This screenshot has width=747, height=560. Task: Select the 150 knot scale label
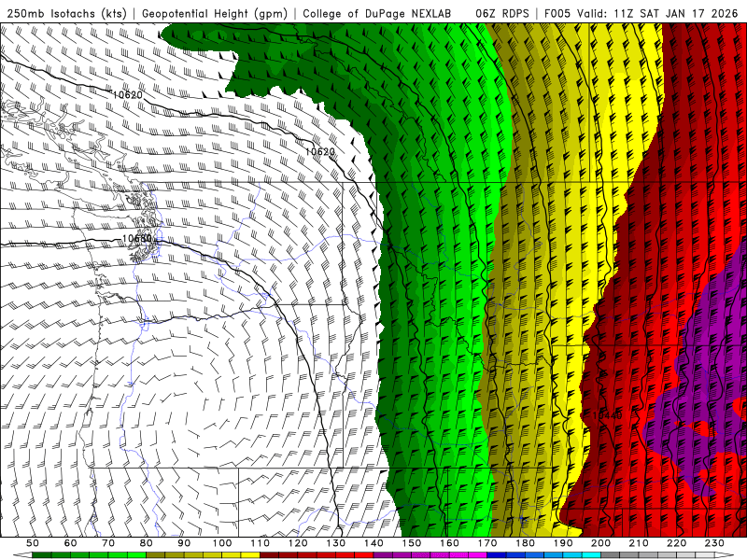click(411, 543)
